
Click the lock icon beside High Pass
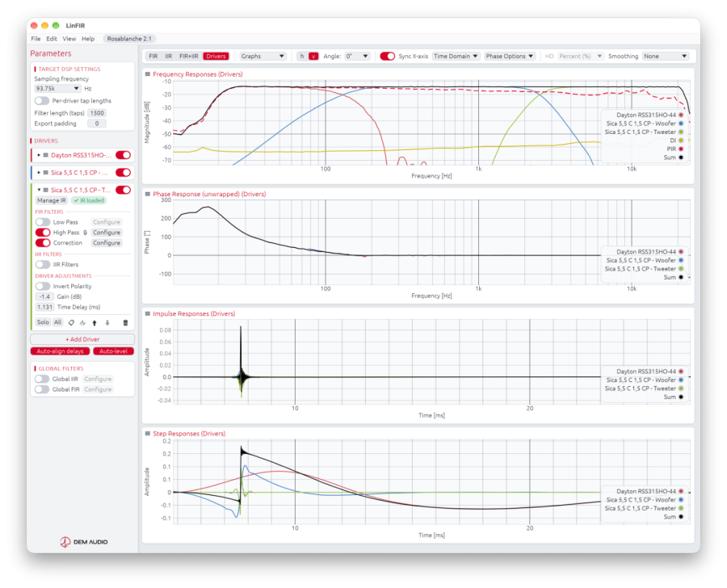86,233
